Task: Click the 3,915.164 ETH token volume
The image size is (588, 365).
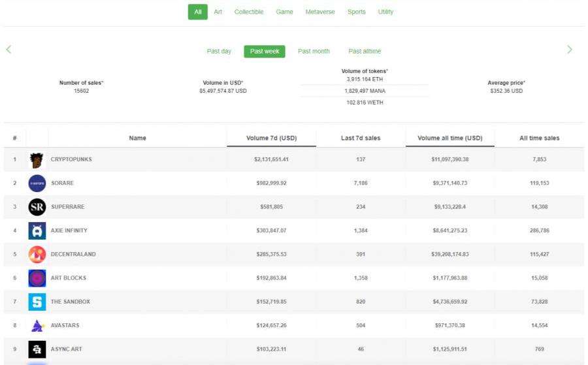Action: coord(365,80)
